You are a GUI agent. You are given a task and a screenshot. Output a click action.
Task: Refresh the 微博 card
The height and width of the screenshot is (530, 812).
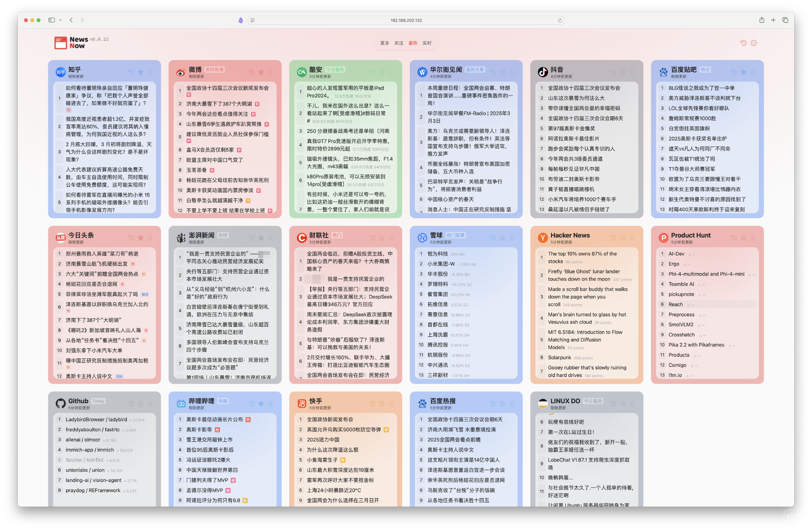click(x=252, y=72)
